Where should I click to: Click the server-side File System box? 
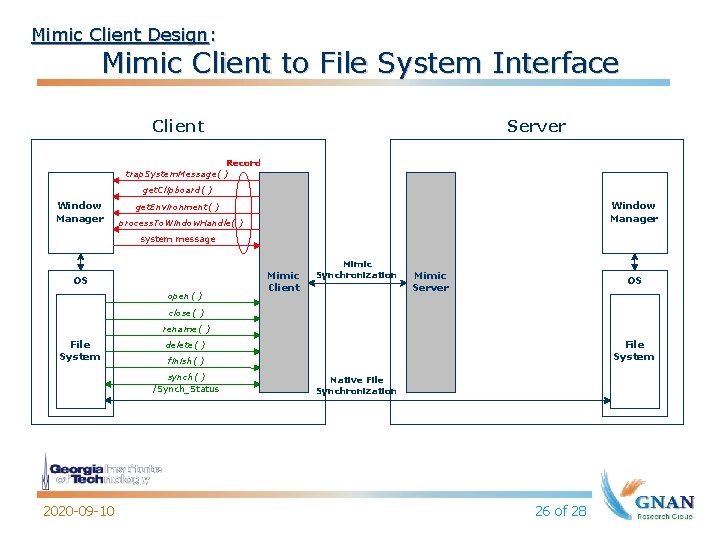635,351
